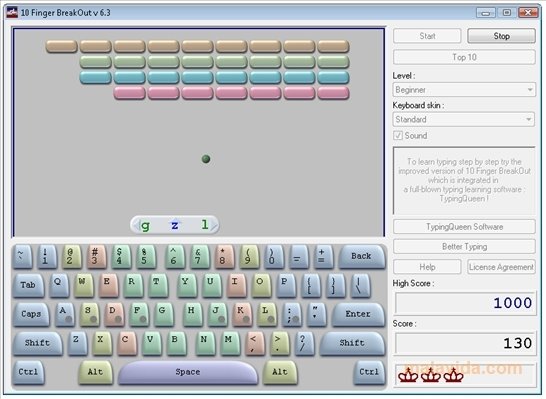Click the green ball in game area
Screen dimensions: 546x399
[206, 159]
